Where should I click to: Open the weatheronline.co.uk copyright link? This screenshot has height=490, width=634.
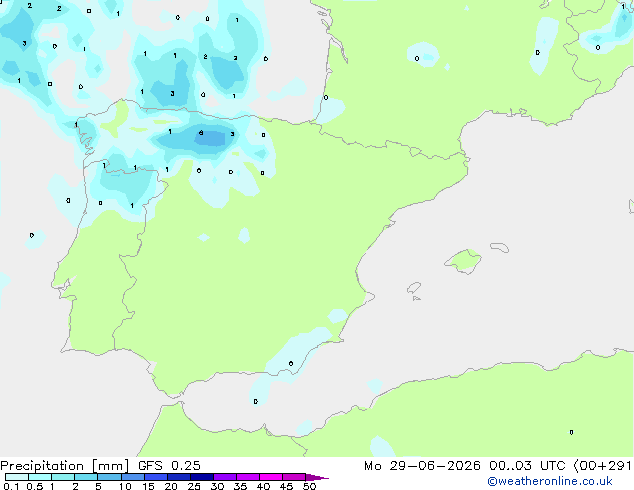click(x=550, y=481)
